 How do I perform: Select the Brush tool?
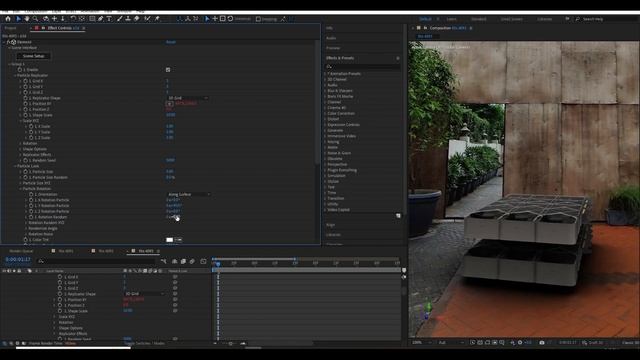[120, 19]
